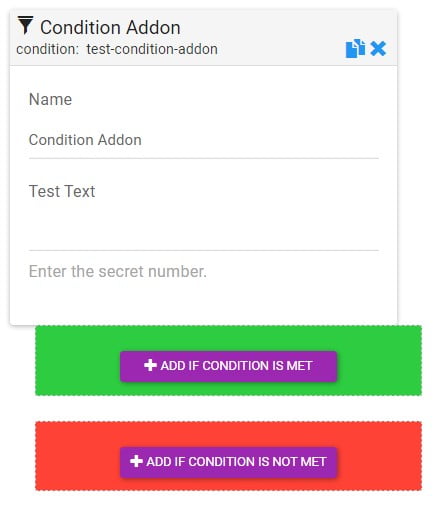Duplicate the Condition Addon with copy icon
441x506 pixels.
pos(355,49)
